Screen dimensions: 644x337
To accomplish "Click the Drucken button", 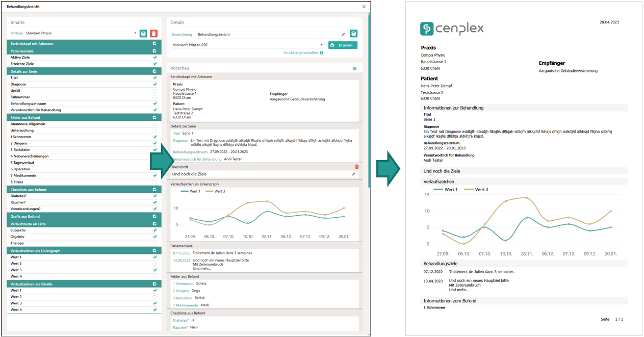I will click(x=343, y=45).
